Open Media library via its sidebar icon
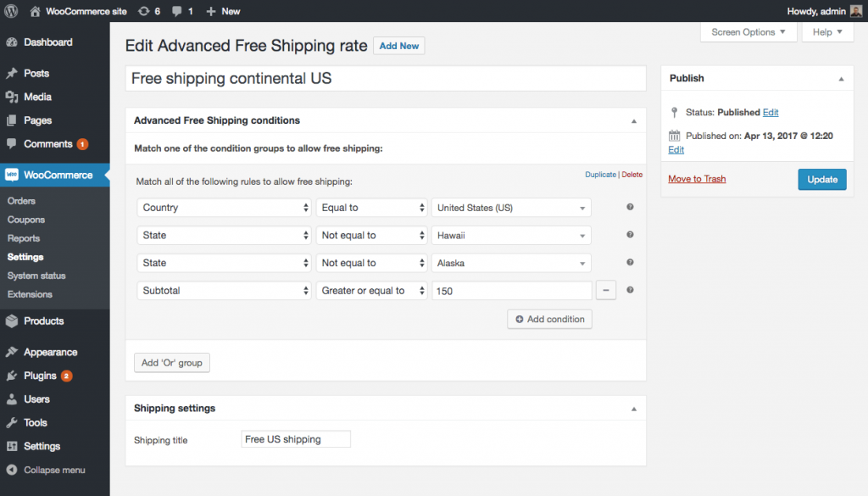This screenshot has width=868, height=496. tap(12, 97)
